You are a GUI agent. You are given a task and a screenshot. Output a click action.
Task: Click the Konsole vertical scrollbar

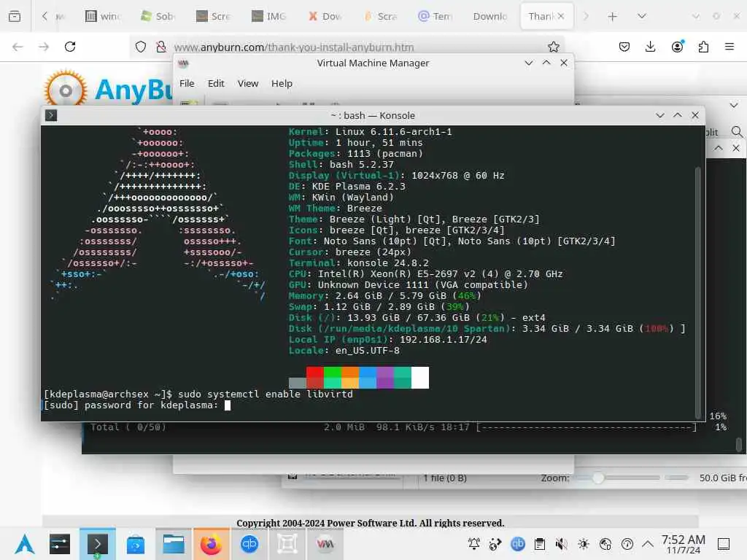point(698,292)
